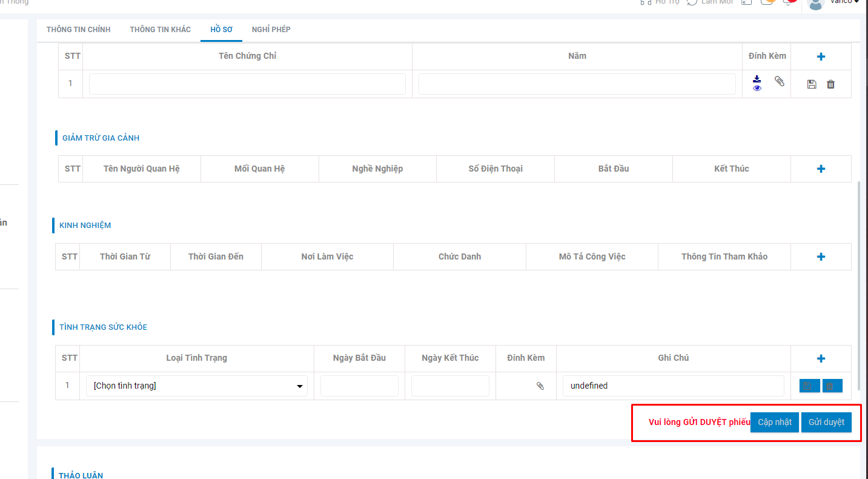Click the red Vui lòng GỬI DUYỆT message
The width and height of the screenshot is (868, 479).
pos(699,422)
